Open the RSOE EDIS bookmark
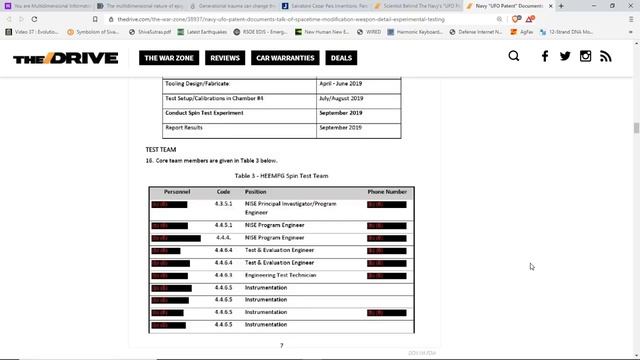Viewport: 640px width, 360px height. (x=260, y=32)
